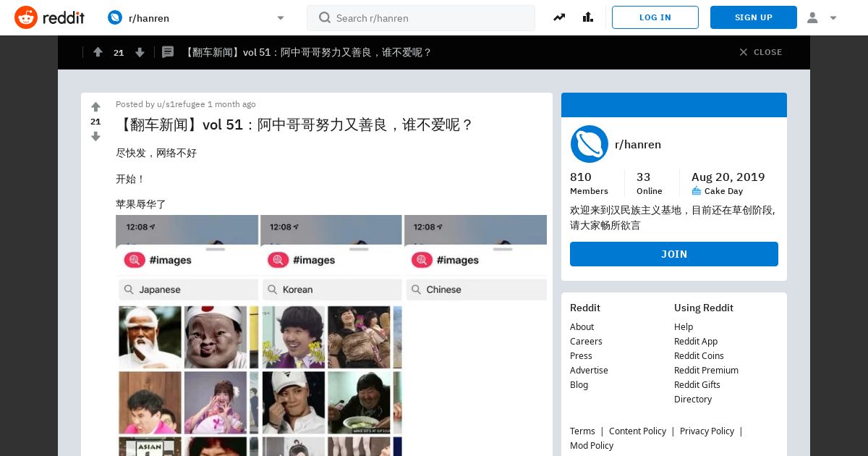This screenshot has height=456, width=868.
Task: Click the main post title heading
Action: (x=295, y=124)
